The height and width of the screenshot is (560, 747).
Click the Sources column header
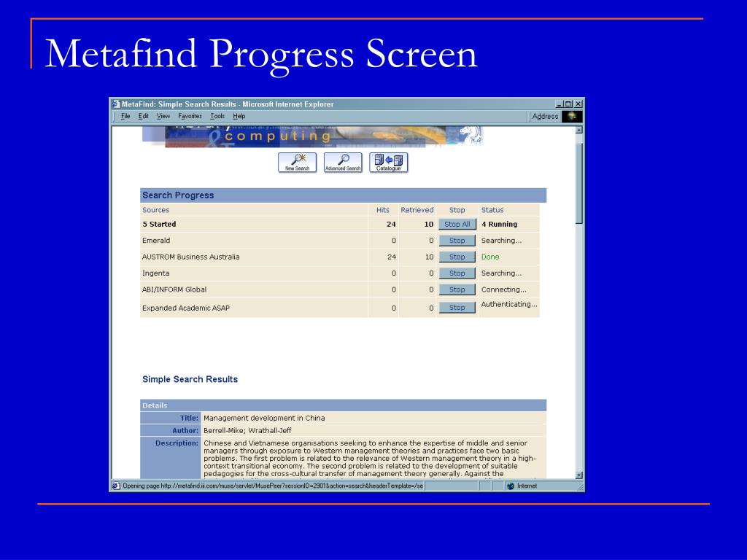point(156,210)
